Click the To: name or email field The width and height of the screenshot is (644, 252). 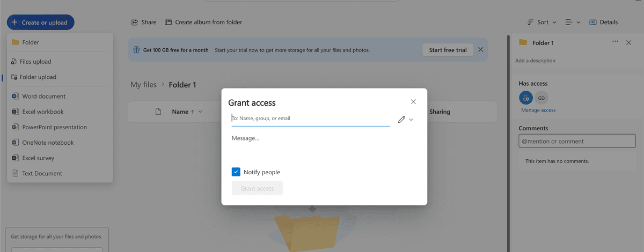(x=311, y=118)
